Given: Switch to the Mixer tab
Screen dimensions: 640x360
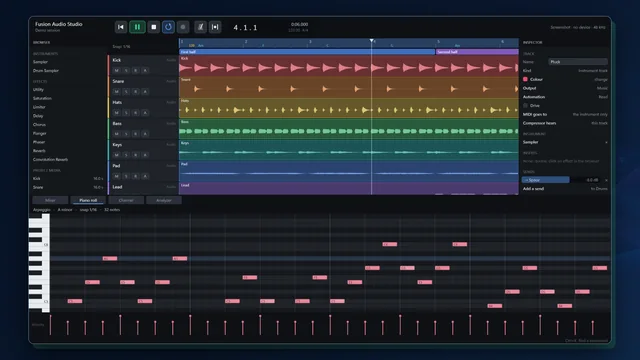Looking at the screenshot, I should pos(50,200).
